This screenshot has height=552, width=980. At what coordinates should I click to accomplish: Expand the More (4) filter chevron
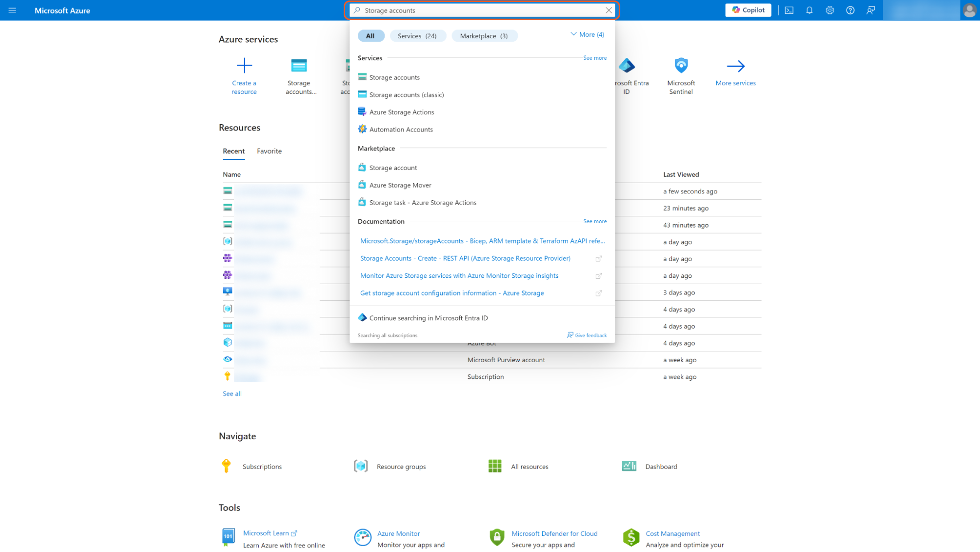[x=587, y=34]
